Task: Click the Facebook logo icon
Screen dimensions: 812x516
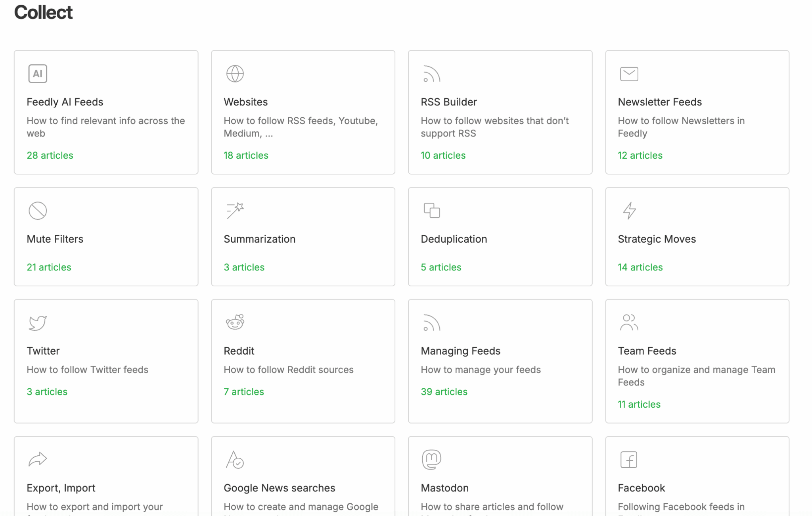Action: pyautogui.click(x=629, y=460)
